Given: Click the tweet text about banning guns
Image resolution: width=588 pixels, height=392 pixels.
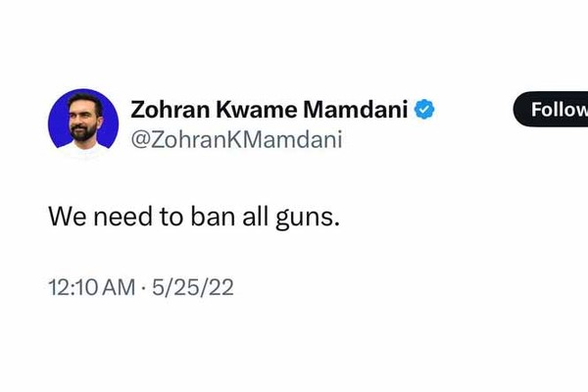Looking at the screenshot, I should [194, 216].
